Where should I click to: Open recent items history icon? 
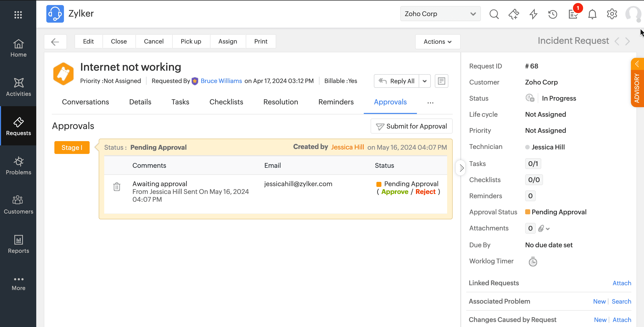[x=553, y=14]
